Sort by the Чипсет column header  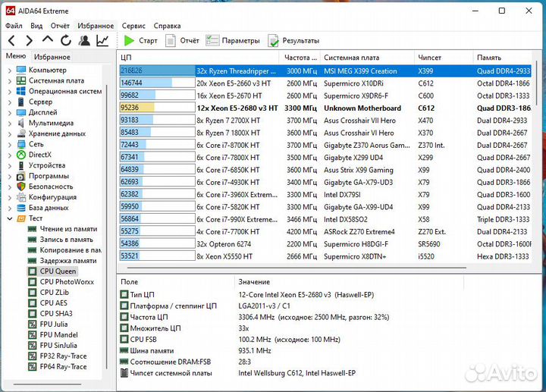pos(444,58)
